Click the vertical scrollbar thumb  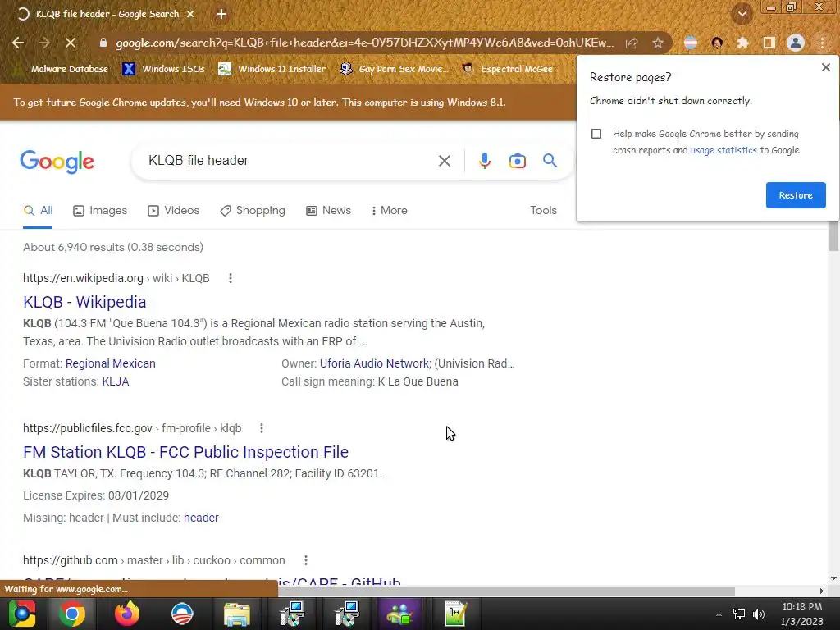click(833, 235)
